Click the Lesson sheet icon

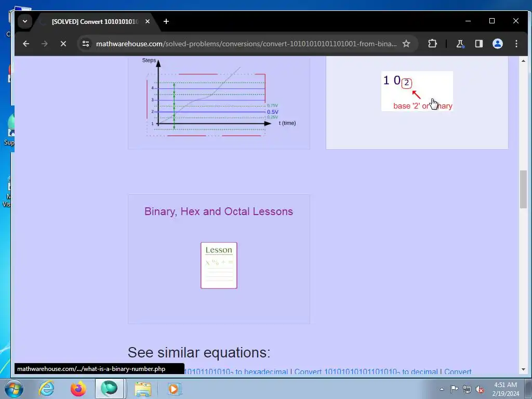pos(219,265)
